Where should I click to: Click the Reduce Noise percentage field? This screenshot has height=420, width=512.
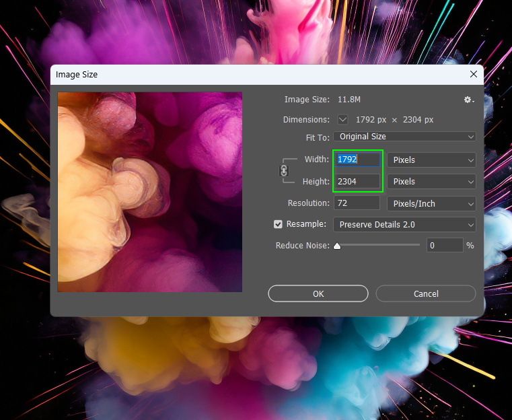445,245
